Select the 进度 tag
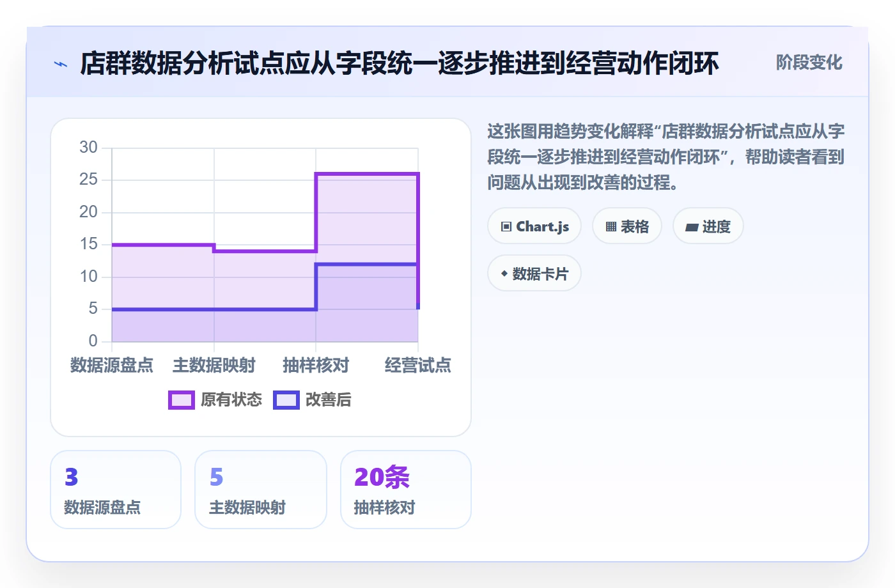This screenshot has width=895, height=588. [x=708, y=226]
